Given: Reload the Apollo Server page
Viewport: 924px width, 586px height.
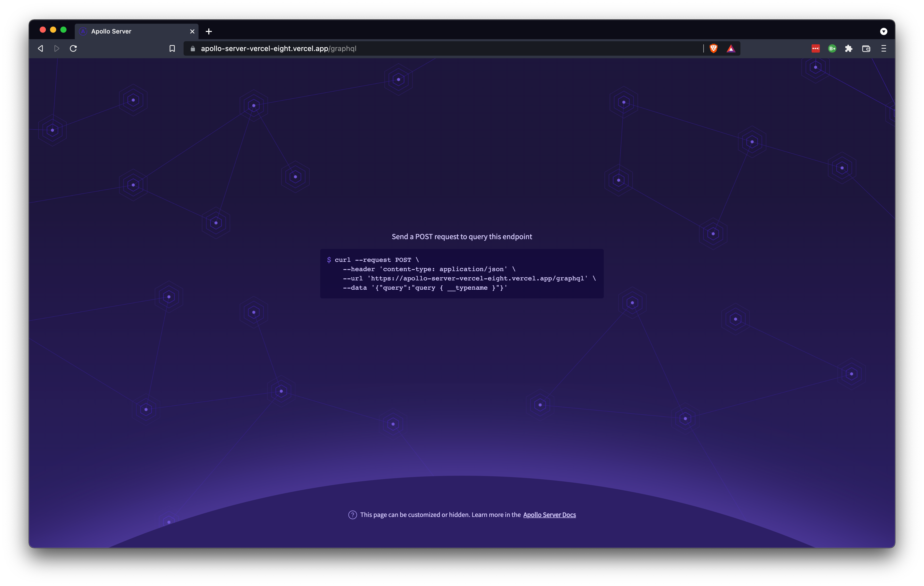Looking at the screenshot, I should coord(73,48).
